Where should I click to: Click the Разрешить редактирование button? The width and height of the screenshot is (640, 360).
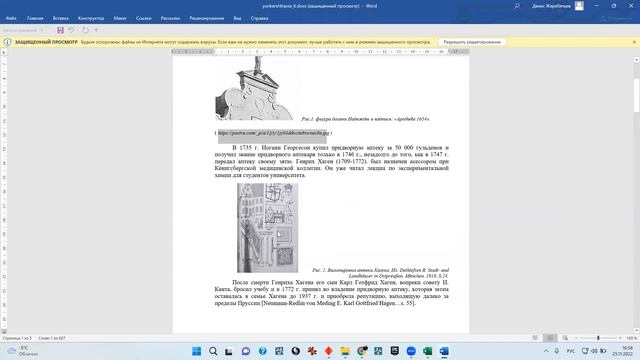(472, 42)
